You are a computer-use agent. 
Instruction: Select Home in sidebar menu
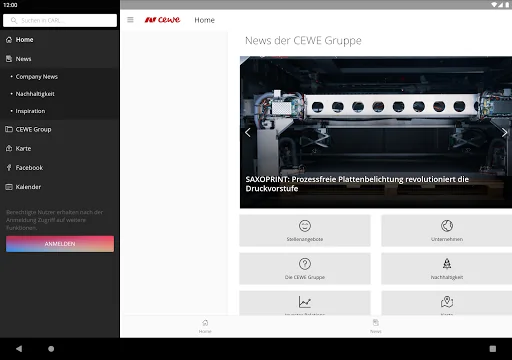(x=60, y=40)
